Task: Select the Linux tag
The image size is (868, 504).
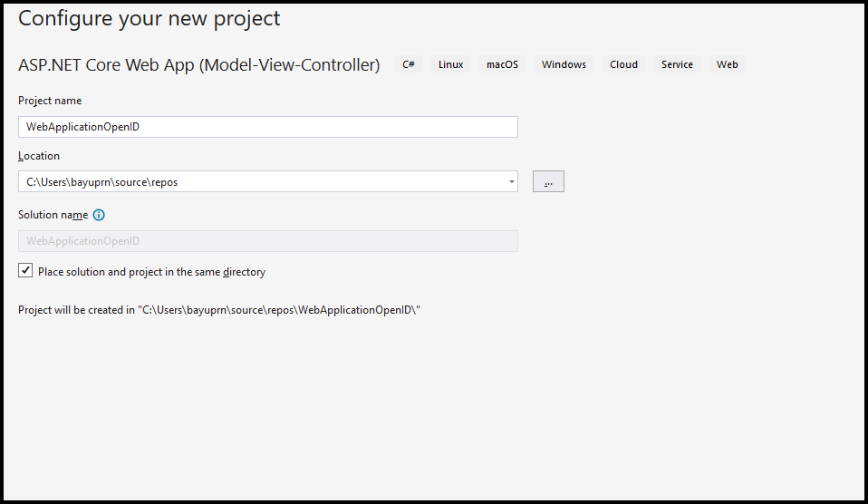Action: pos(450,65)
